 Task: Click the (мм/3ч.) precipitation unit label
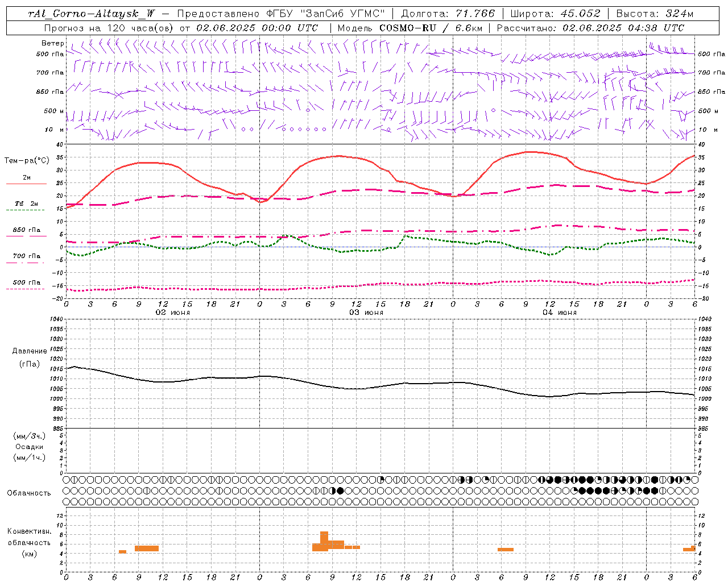[29, 436]
